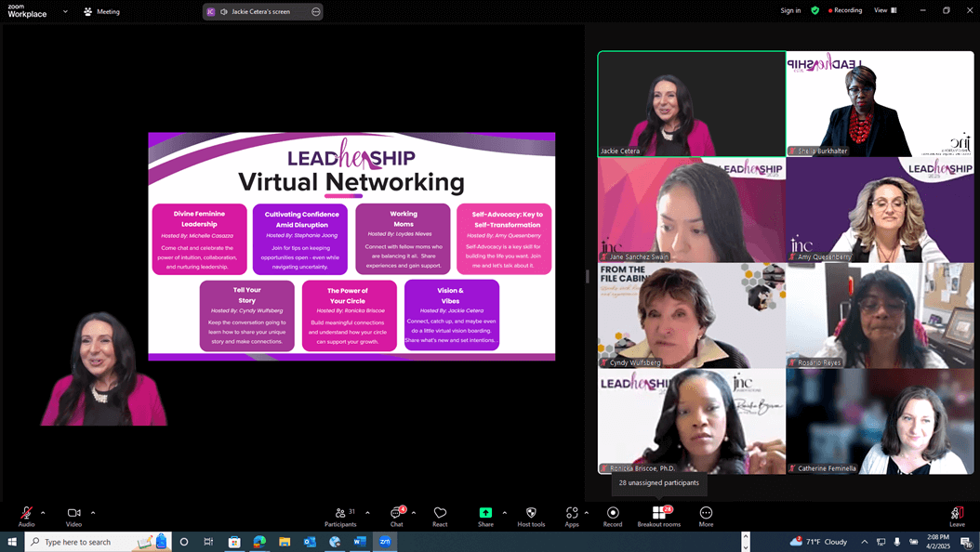The image size is (980, 552).
Task: Click the Sign in link
Action: [790, 10]
